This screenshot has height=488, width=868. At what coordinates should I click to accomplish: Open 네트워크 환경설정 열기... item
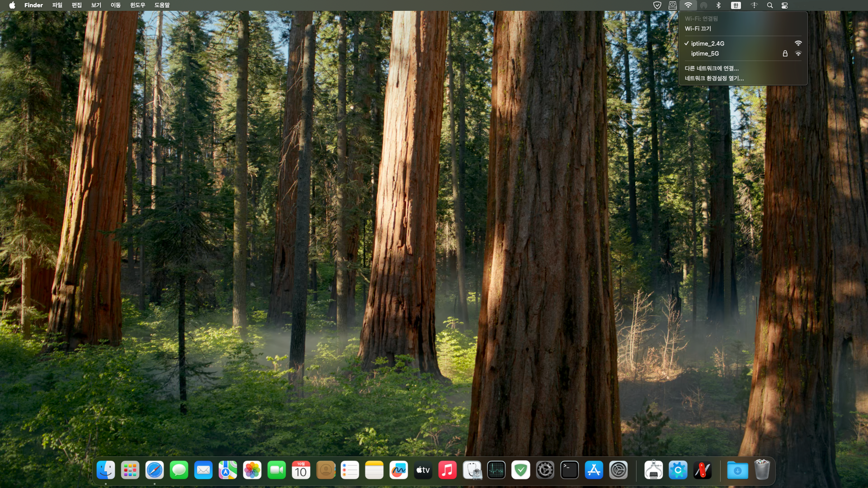(743, 78)
